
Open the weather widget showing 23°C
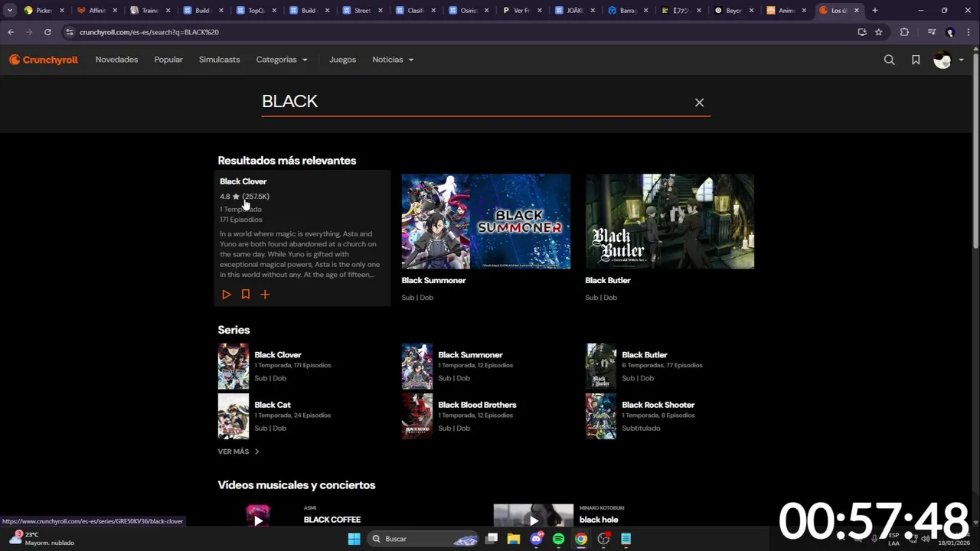pyautogui.click(x=42, y=539)
